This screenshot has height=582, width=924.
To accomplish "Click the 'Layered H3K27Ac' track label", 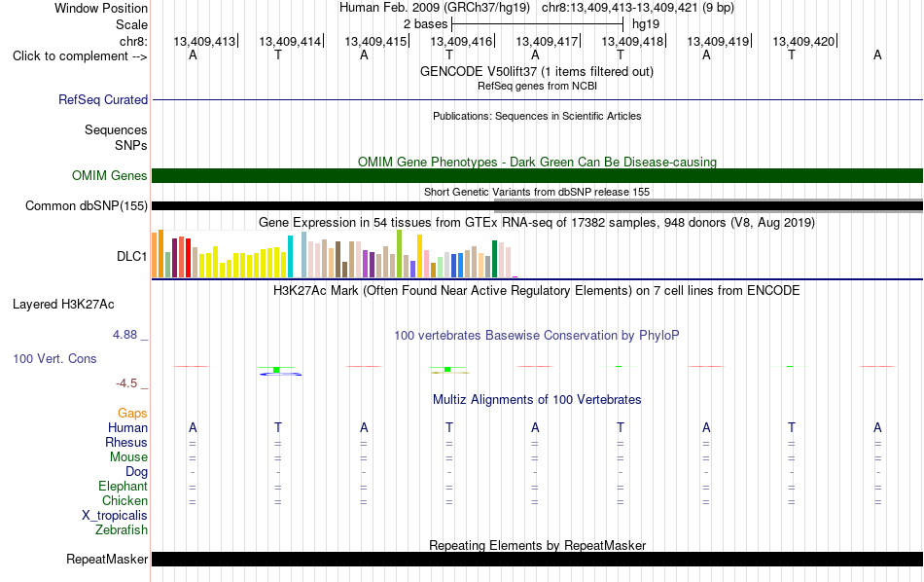I will click(63, 305).
